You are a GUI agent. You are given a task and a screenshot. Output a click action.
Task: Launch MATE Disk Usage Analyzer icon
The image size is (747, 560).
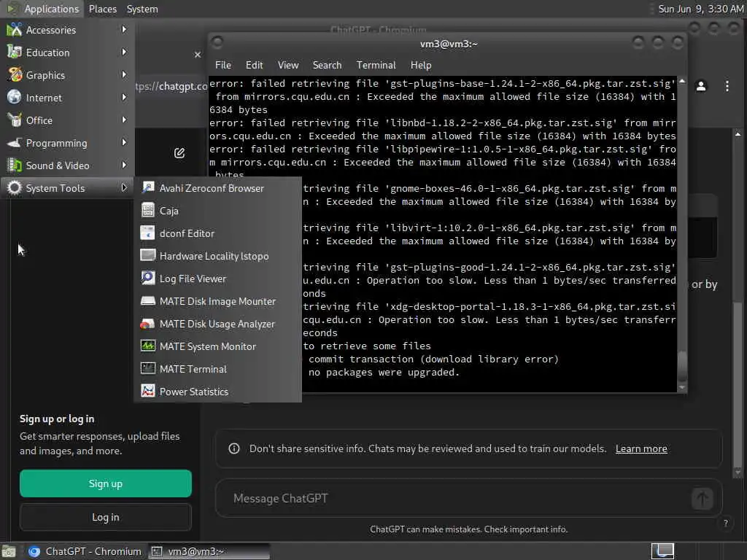(x=148, y=324)
